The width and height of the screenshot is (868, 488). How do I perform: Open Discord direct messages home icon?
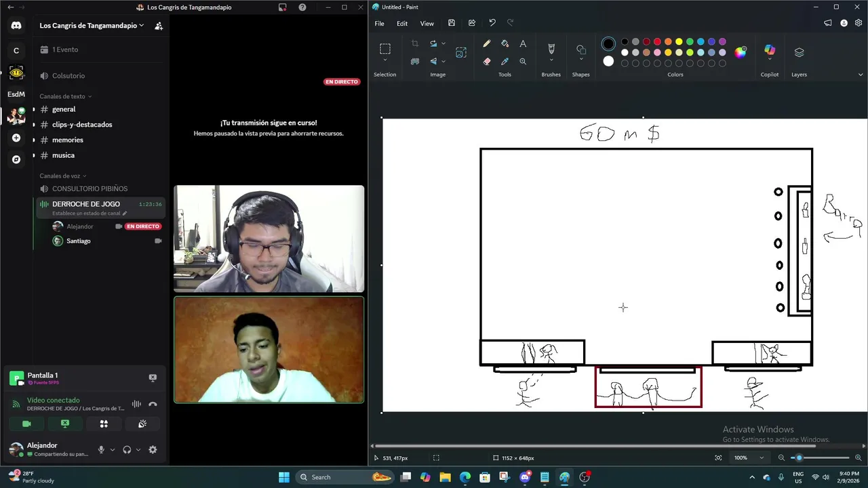point(16,25)
